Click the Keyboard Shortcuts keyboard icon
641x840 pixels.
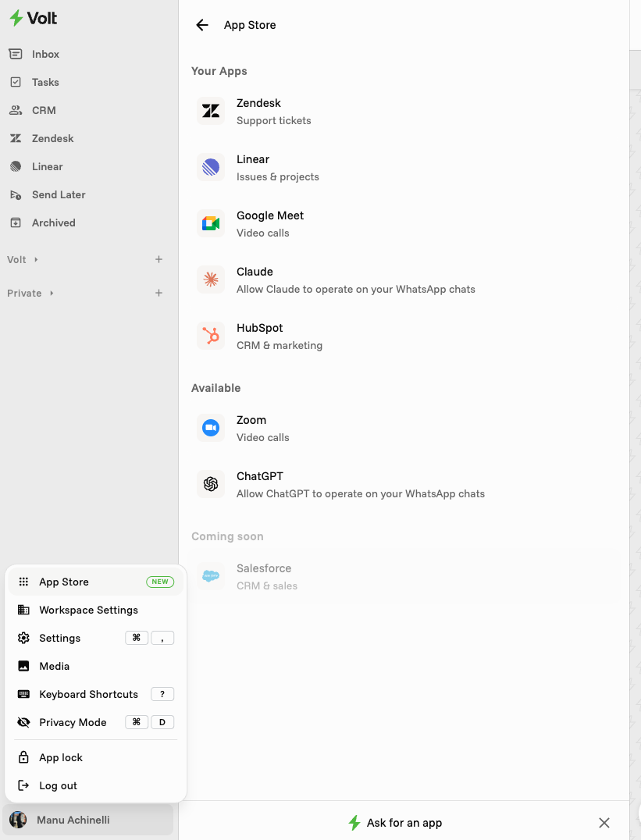click(x=23, y=694)
